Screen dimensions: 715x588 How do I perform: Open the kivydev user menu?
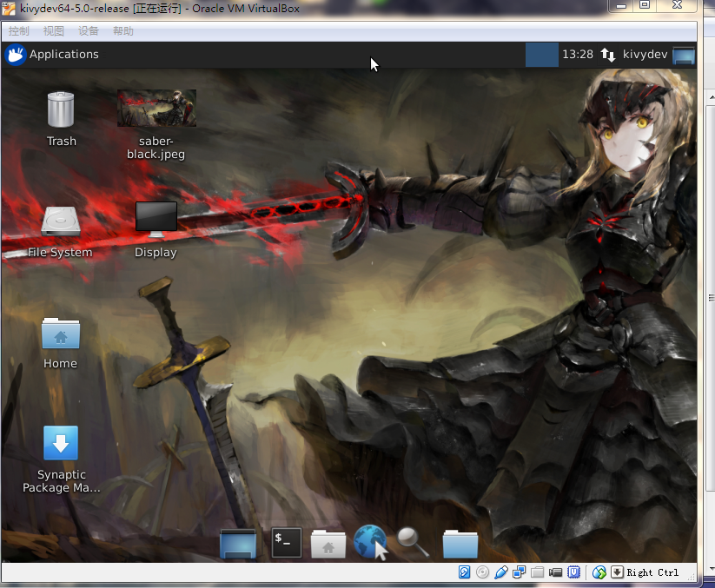(x=645, y=55)
